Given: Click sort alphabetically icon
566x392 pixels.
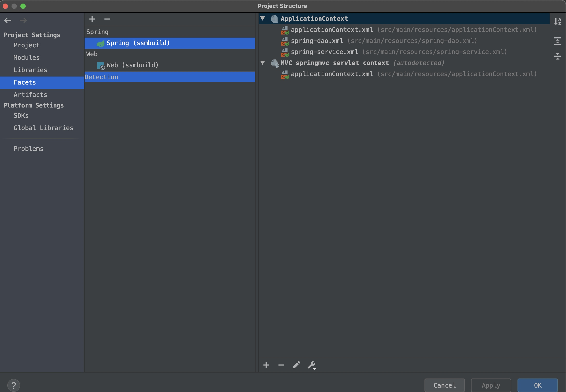Looking at the screenshot, I should pos(557,22).
